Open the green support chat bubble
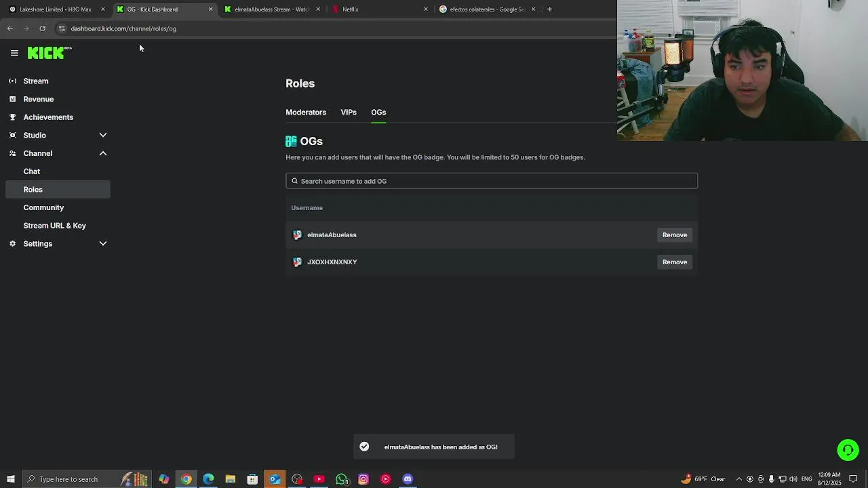 click(848, 449)
